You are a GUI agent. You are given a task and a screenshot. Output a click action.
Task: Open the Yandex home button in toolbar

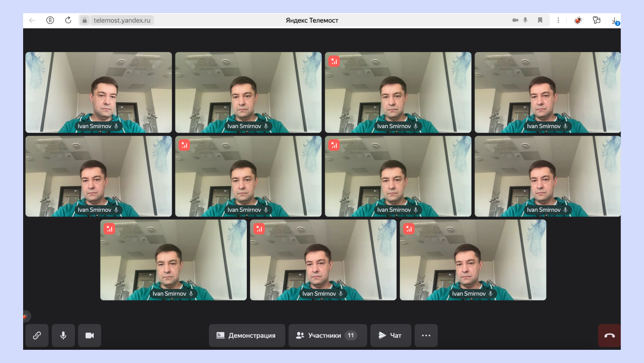50,20
